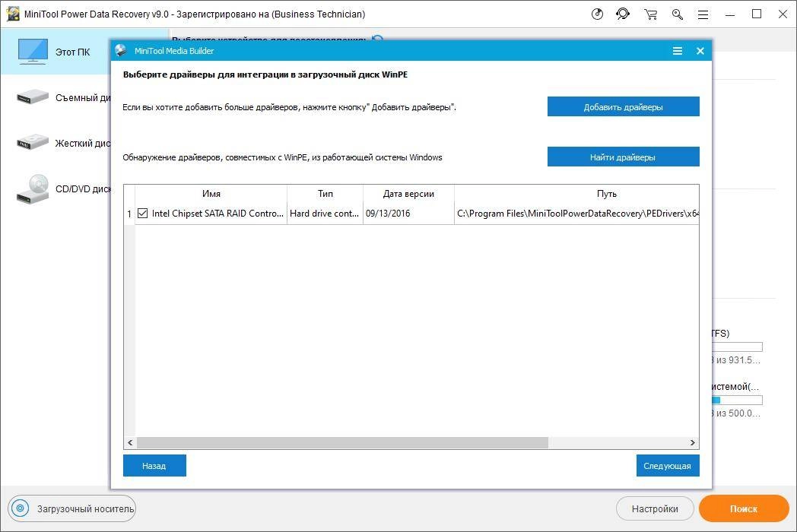
Task: Minimize the MiniTool Power Data Recovery window
Action: [730, 14]
